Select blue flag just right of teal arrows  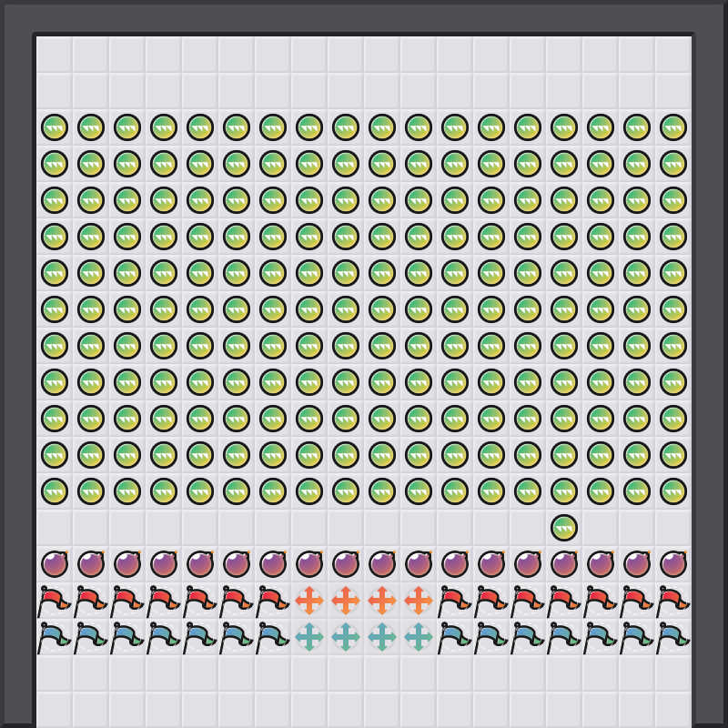tap(455, 637)
